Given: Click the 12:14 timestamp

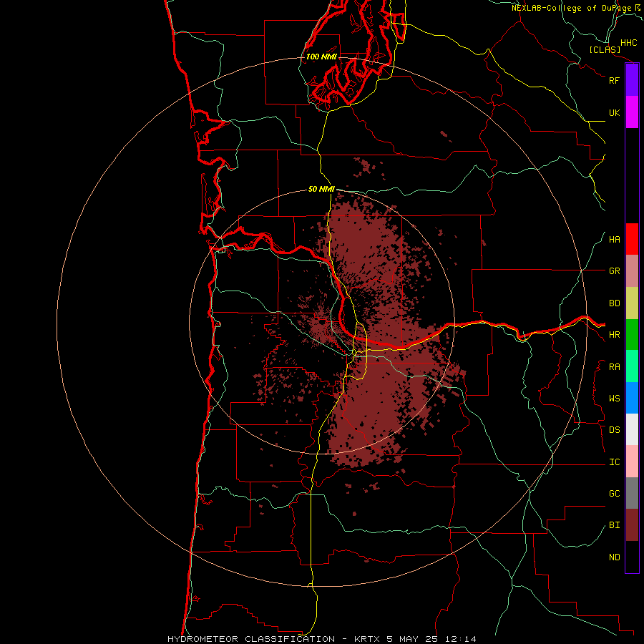Looking at the screenshot, I should pos(462,639).
